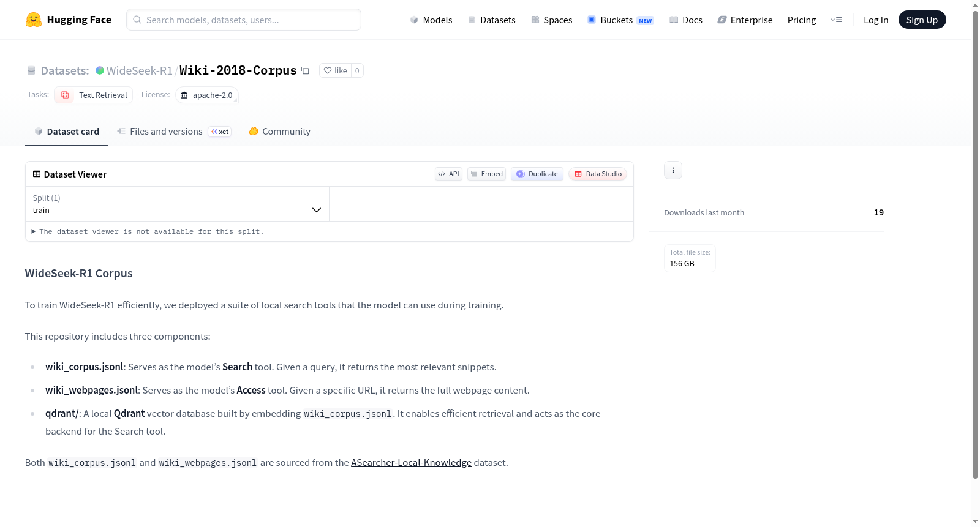Click the page vertical scrollbar
This screenshot has height=527, width=980.
point(975,245)
